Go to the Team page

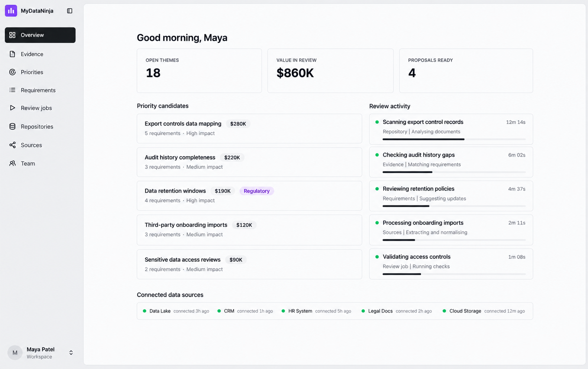(40, 163)
